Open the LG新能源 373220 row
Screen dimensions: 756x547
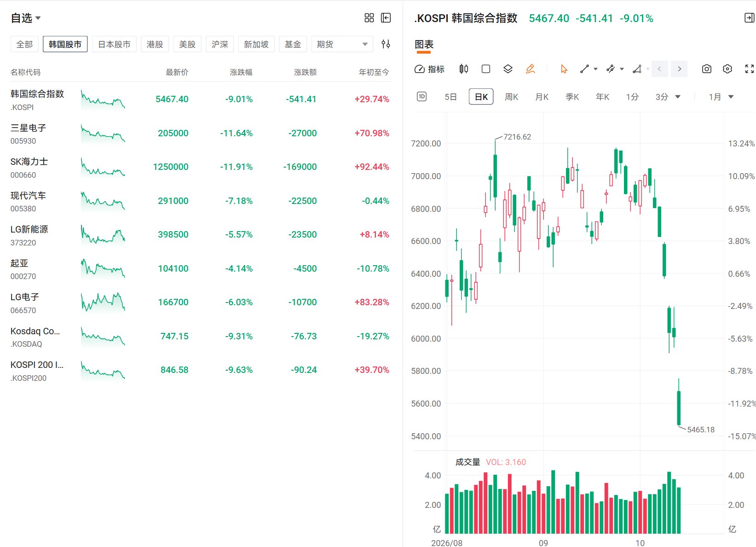click(201, 235)
